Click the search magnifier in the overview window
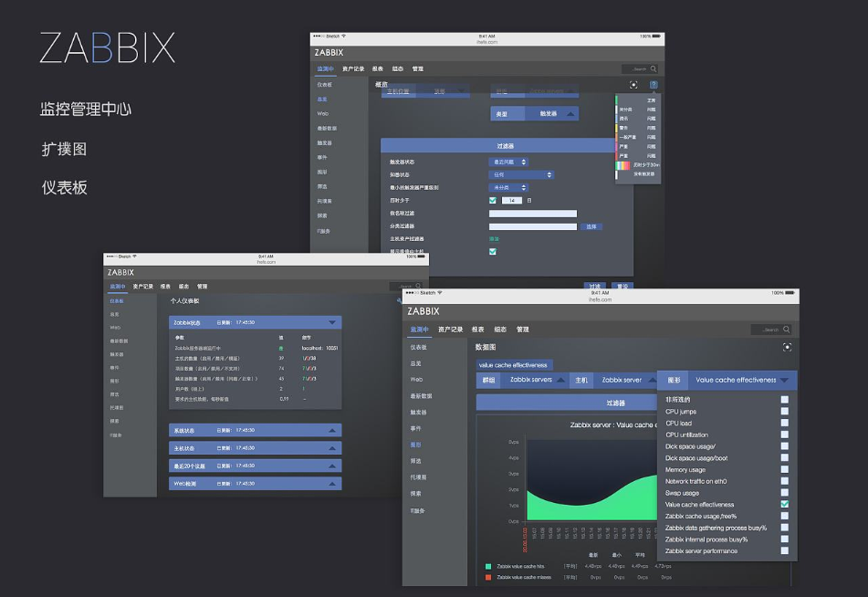The image size is (868, 597). click(x=654, y=68)
